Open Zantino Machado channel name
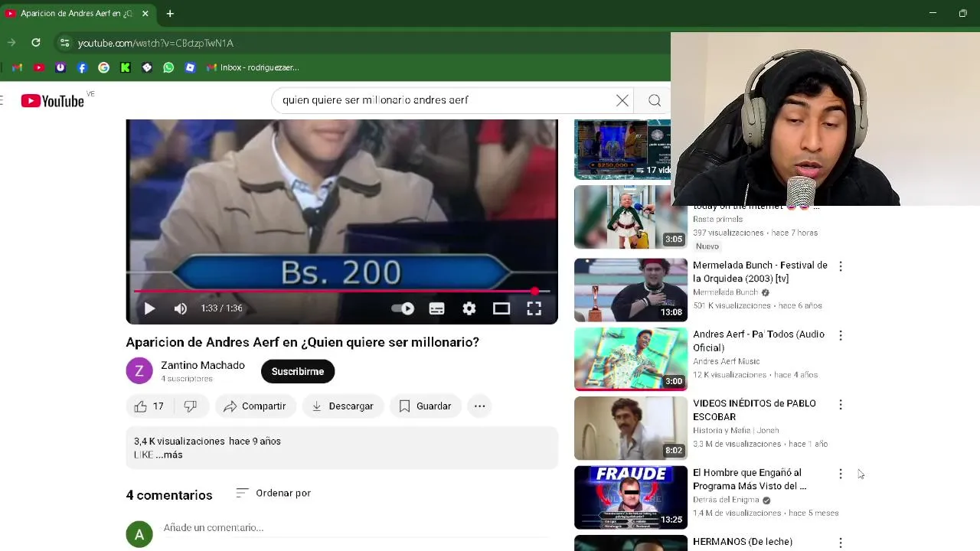 (203, 365)
